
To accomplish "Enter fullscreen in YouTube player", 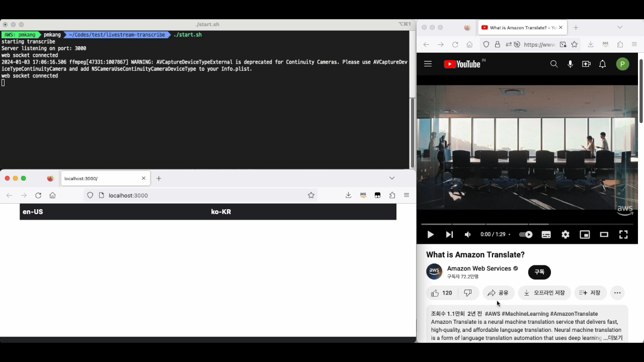I will click(x=623, y=234).
